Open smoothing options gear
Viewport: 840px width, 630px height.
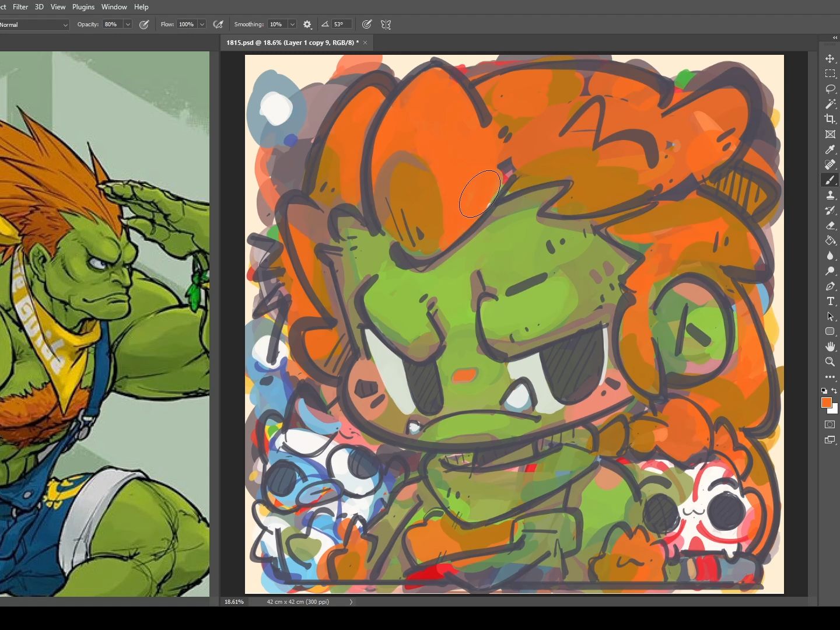click(x=307, y=24)
